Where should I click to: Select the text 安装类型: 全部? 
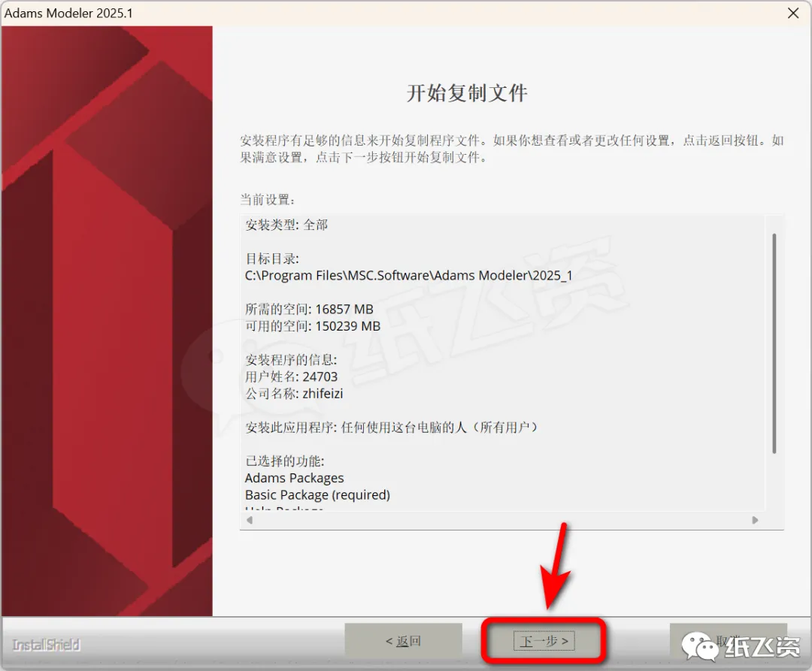click(x=286, y=225)
